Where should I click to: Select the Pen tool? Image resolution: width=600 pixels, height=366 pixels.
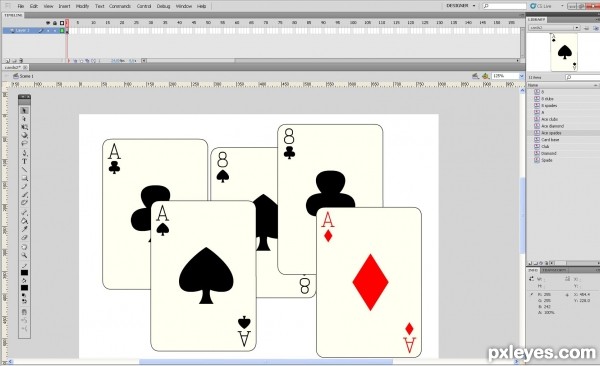pos(24,153)
